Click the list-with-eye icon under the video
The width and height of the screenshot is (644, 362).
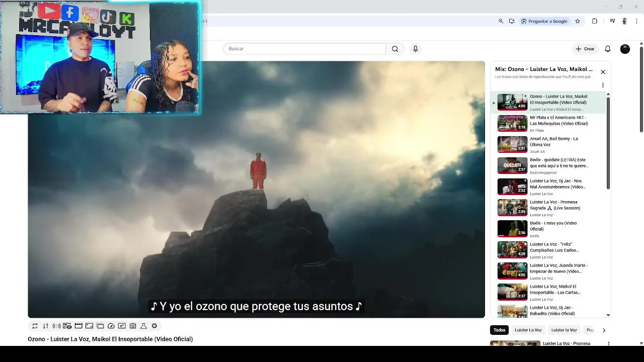click(67, 326)
